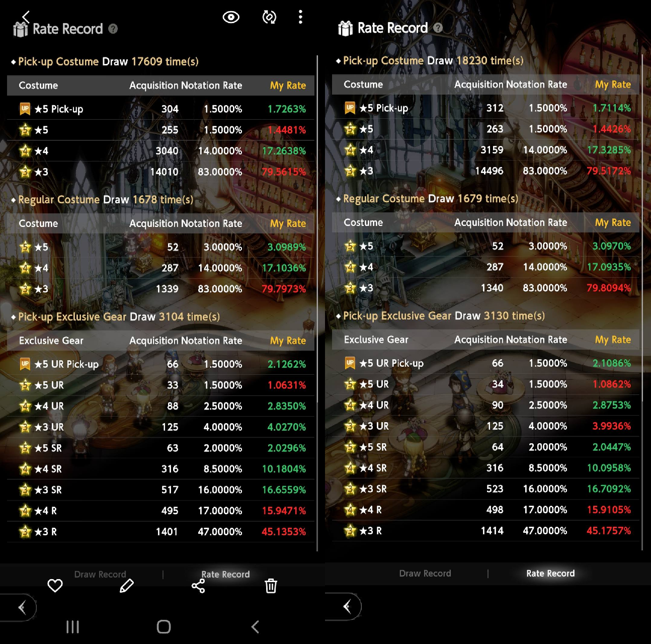Click the UP badge on right ★5 Pick-up costume row
The image size is (651, 644).
point(350,108)
